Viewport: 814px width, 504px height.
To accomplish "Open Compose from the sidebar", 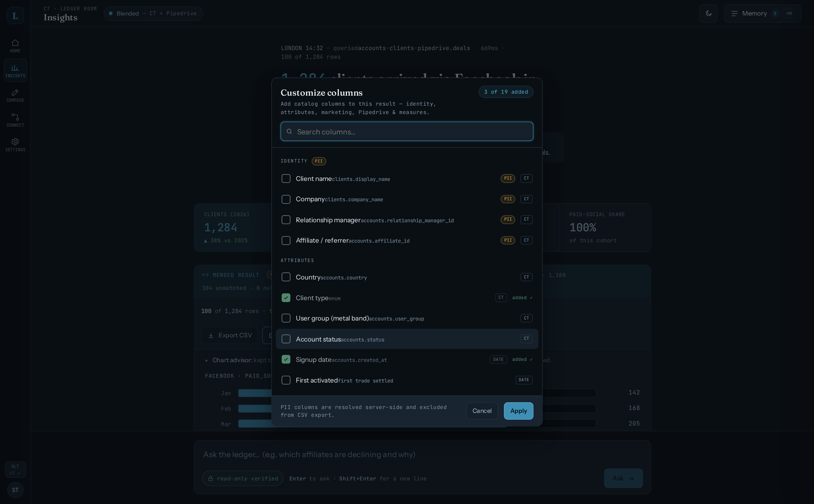I will point(15,95).
